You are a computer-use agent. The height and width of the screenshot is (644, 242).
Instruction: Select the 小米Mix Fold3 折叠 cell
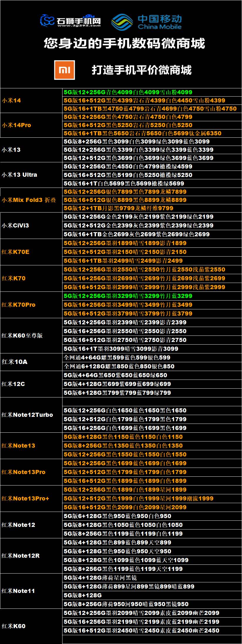point(31,200)
